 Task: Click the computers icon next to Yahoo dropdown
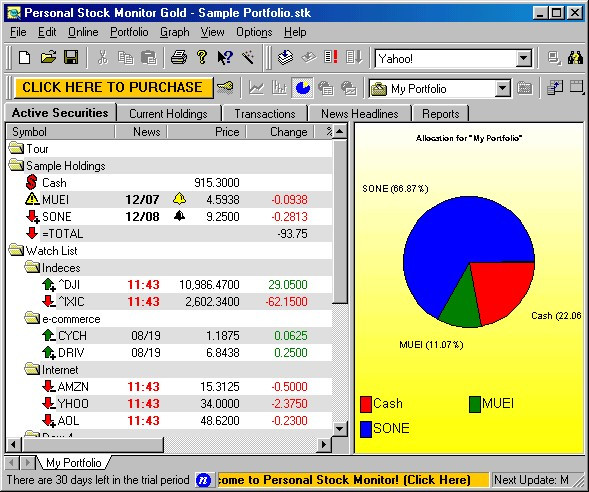click(554, 58)
